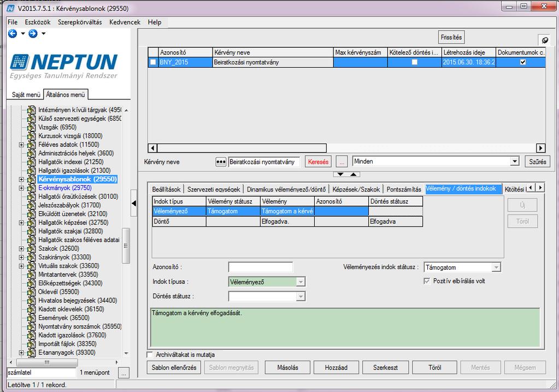
Task: Open the Kedvencek menu
Action: click(x=125, y=22)
